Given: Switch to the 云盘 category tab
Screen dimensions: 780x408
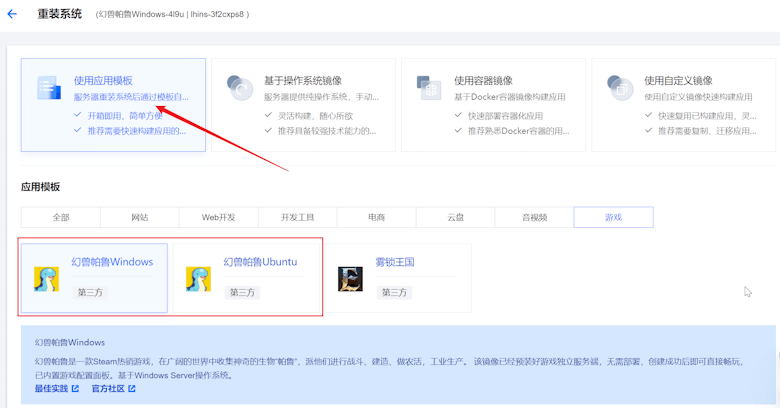Looking at the screenshot, I should 455,217.
